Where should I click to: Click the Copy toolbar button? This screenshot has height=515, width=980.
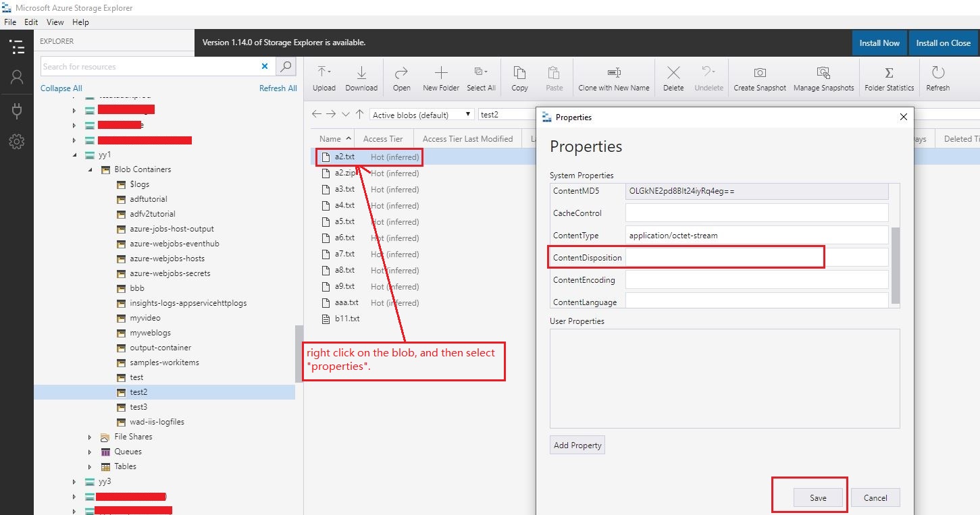pyautogui.click(x=520, y=79)
